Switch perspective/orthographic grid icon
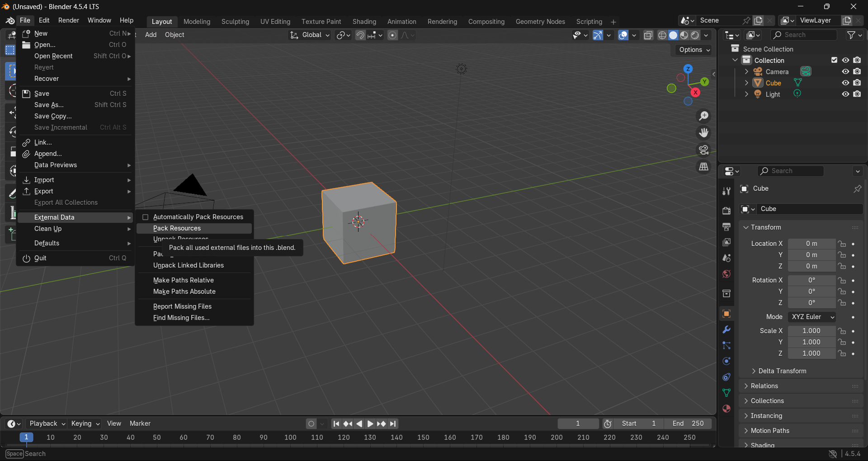Viewport: 868px width, 461px height. pos(703,167)
